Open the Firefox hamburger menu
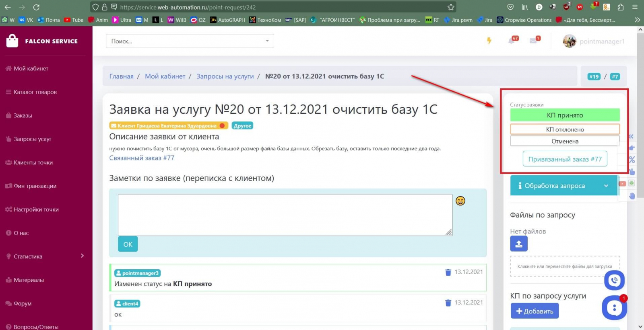Viewport: 644px width, 330px height. 635,7
